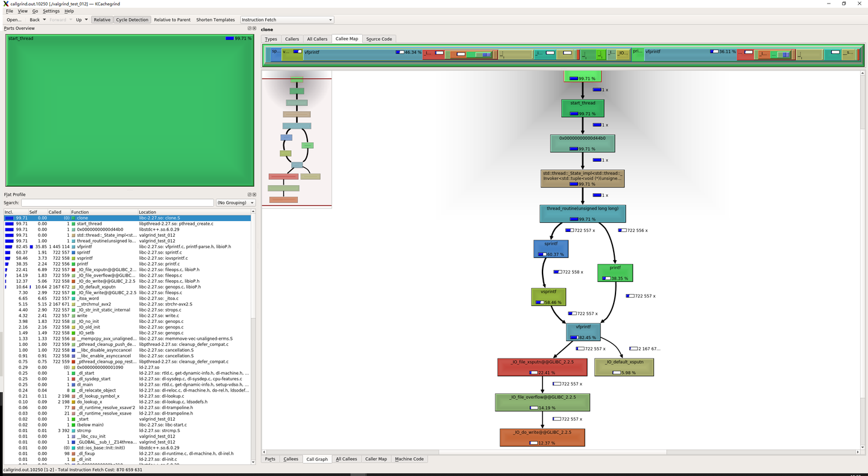Select the sprintf node in the call graph

click(x=551, y=249)
